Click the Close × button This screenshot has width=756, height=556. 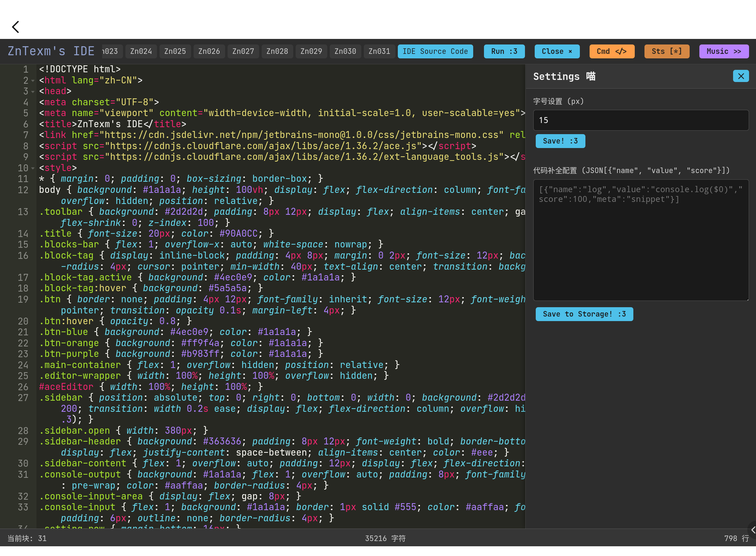point(557,51)
